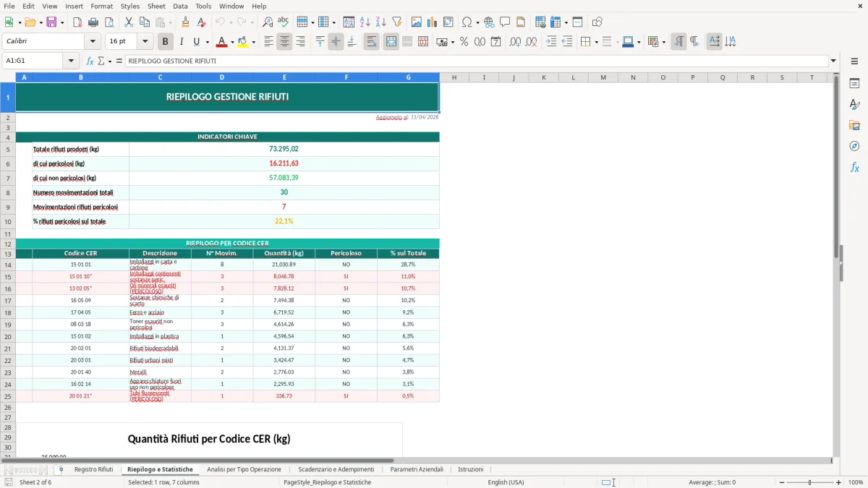This screenshot has height=488, width=868.
Task: Click the Export as PDF icon
Action: (x=77, y=22)
